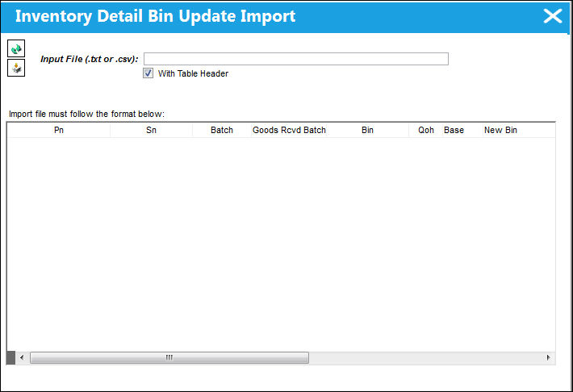Screen dimensions: 573x392
Task: Click the Input File (.txt or .csv) label
Action: pyautogui.click(x=89, y=59)
